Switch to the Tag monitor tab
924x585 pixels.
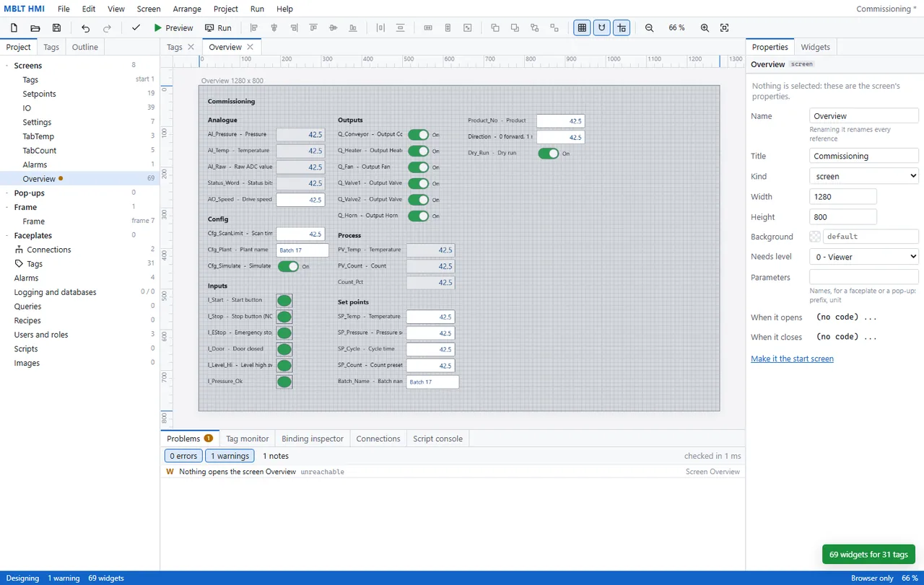(247, 439)
